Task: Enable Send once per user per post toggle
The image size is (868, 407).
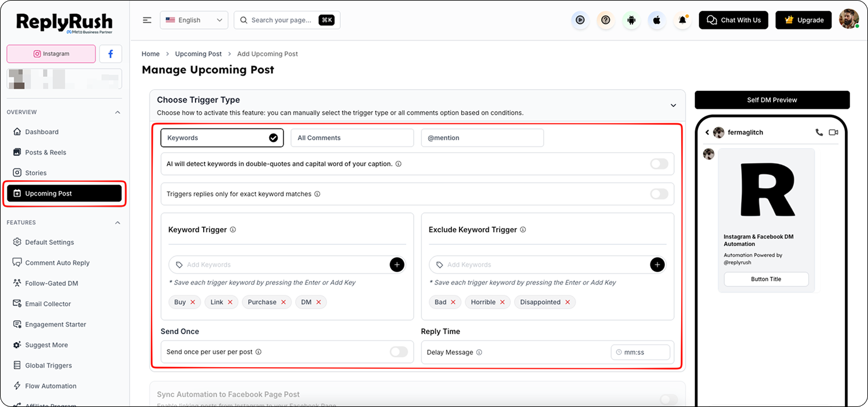Action: point(399,352)
